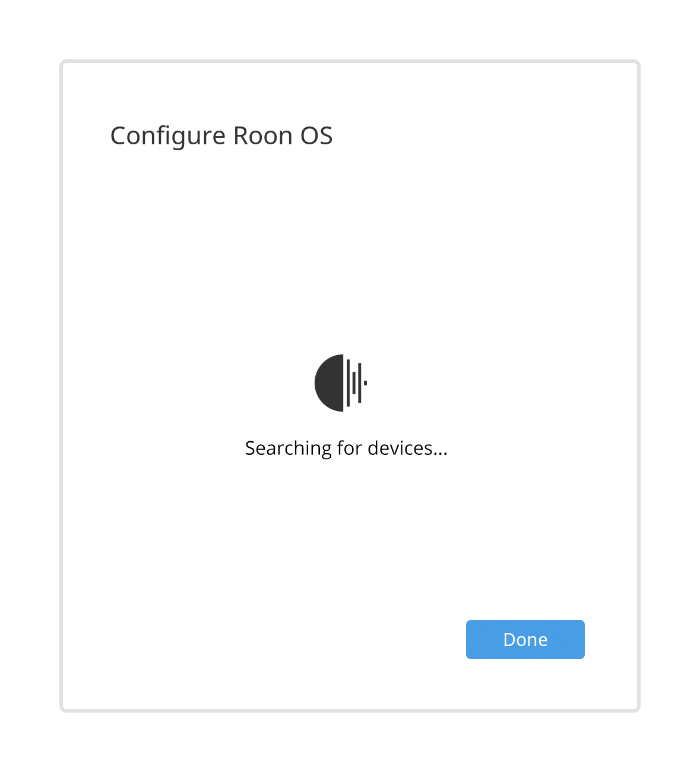Click the dark half-circle of the Roon logo
The image size is (700, 772).
[330, 383]
